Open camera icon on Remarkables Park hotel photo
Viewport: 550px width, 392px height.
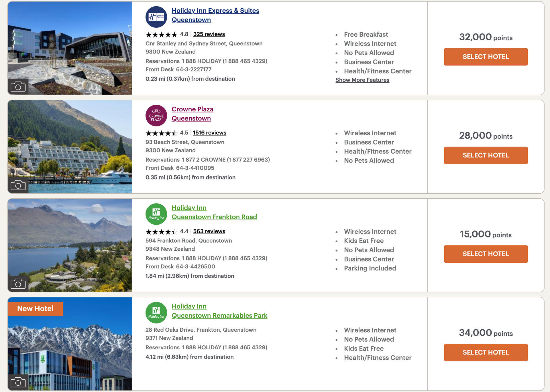[x=18, y=382]
